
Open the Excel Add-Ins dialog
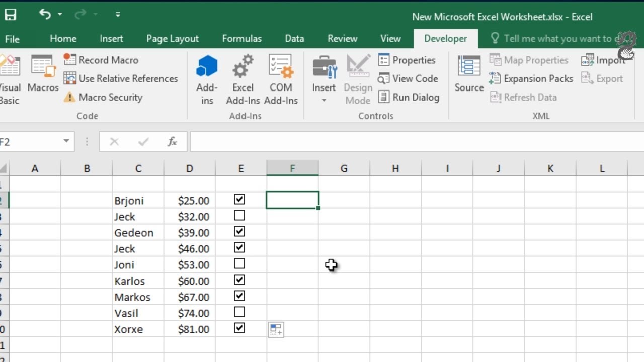click(x=243, y=80)
